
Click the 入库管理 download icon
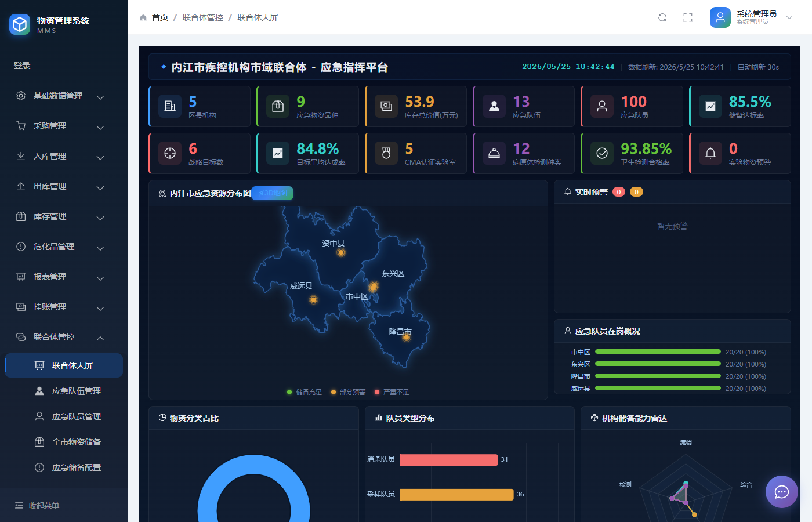pos(21,156)
